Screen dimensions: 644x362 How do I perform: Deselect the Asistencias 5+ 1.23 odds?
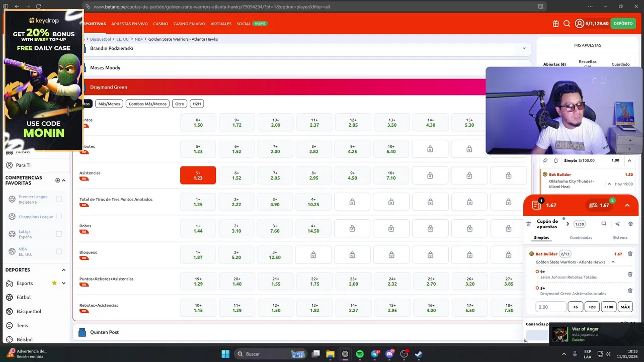point(198,175)
